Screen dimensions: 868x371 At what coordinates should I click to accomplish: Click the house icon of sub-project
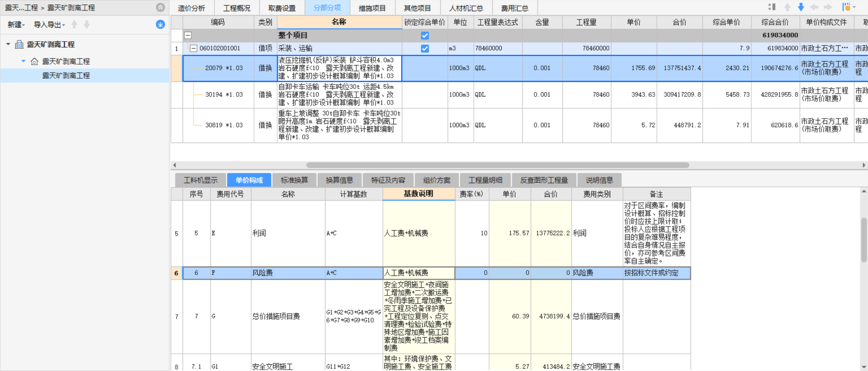(x=34, y=61)
